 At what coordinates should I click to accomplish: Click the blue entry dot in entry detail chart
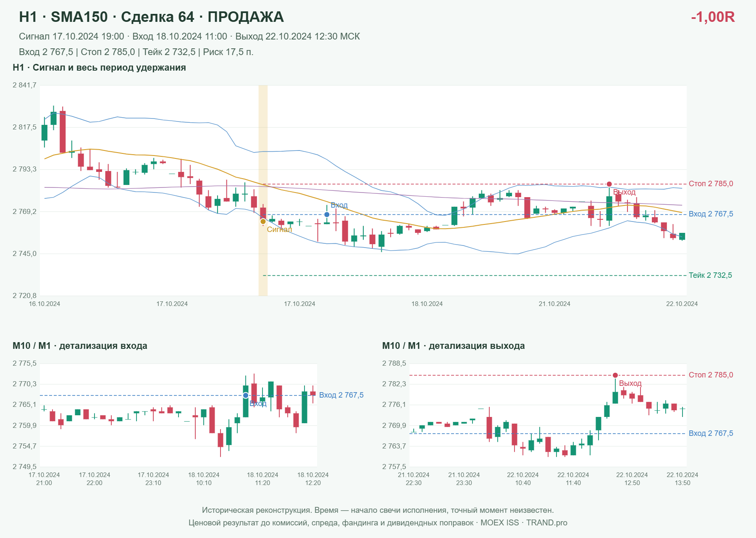tap(246, 396)
